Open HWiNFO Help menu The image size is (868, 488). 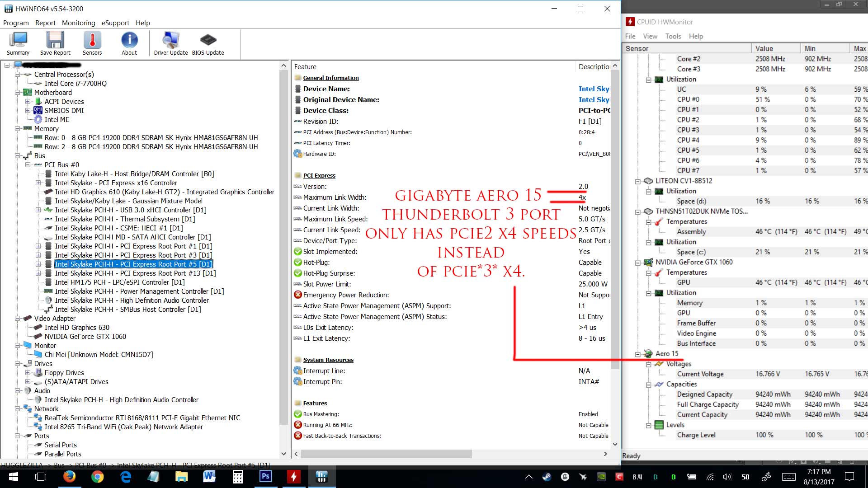pyautogui.click(x=143, y=23)
